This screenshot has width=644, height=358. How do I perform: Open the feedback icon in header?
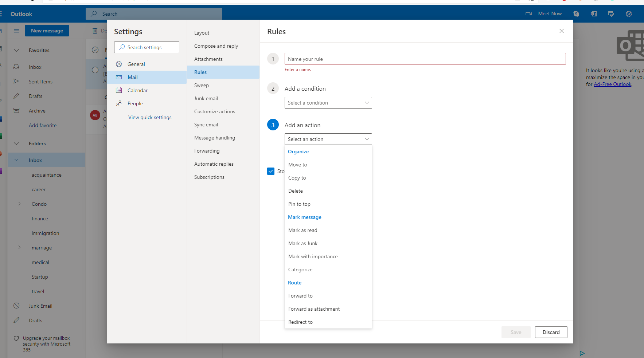pos(611,14)
